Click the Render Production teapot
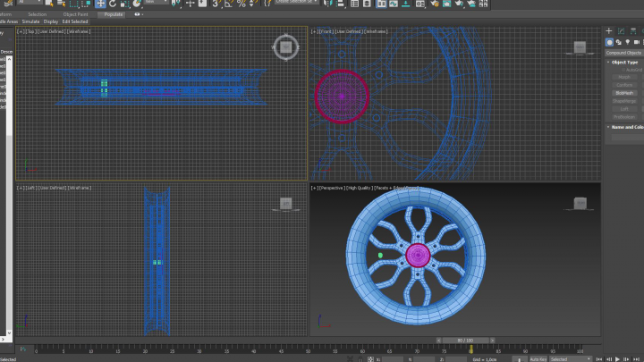This screenshot has width=644, height=362. click(459, 4)
